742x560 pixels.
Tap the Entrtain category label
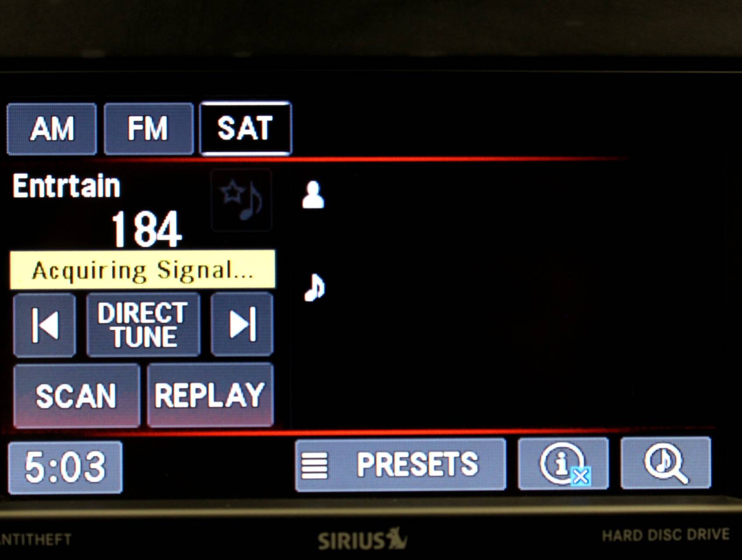[x=66, y=186]
